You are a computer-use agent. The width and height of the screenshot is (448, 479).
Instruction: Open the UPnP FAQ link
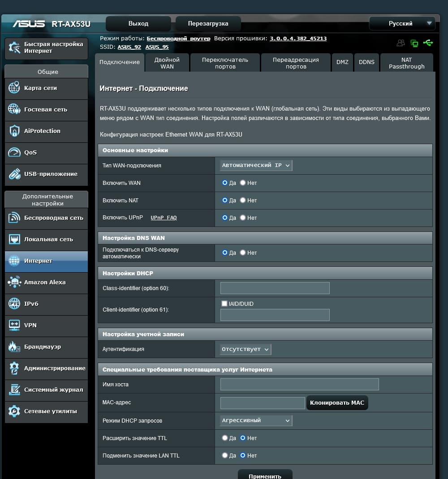(164, 218)
